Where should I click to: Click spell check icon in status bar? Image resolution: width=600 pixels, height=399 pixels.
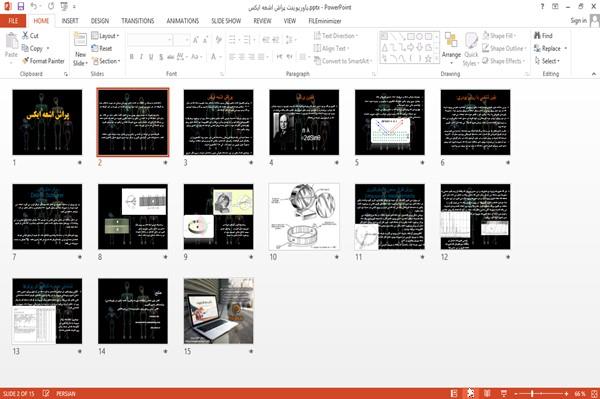pos(46,393)
